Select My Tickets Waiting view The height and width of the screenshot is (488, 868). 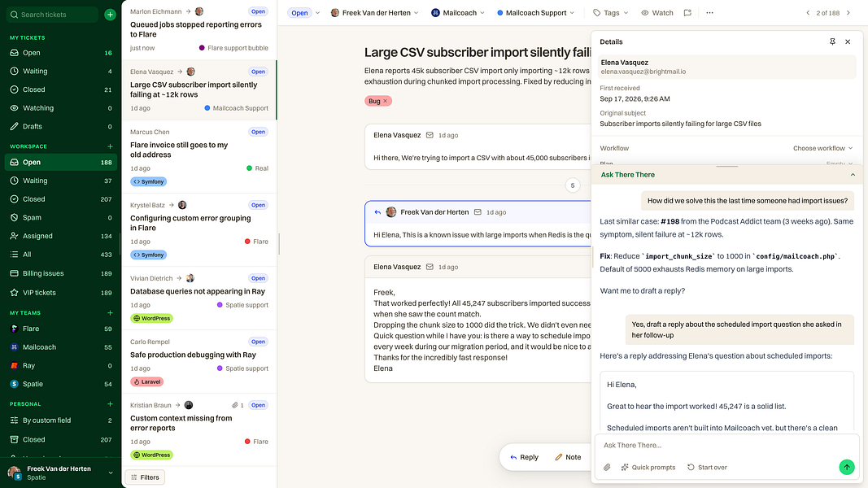pyautogui.click(x=61, y=71)
